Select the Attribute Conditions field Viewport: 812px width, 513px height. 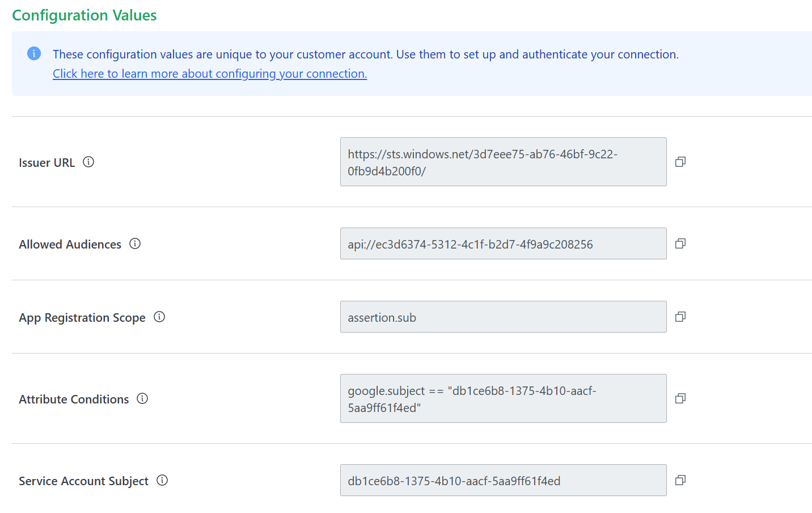coord(504,398)
